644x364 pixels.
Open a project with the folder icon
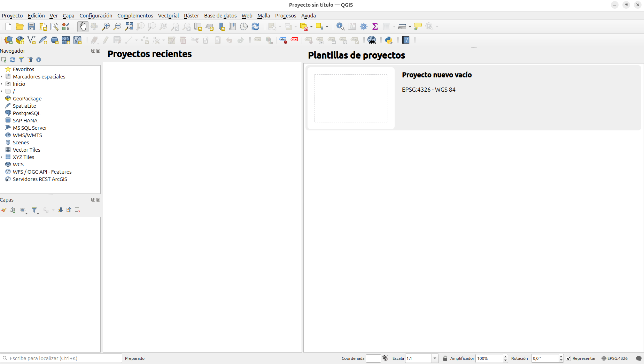pyautogui.click(x=20, y=26)
